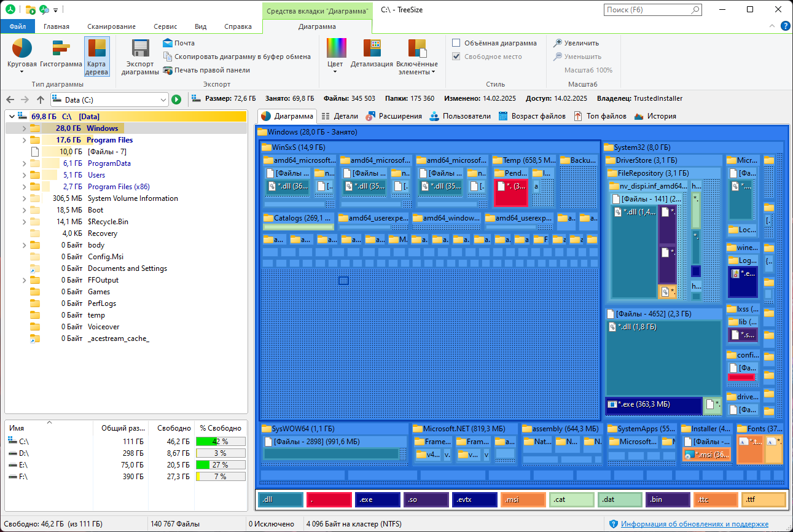Expand the Program Files folder node
This screenshot has width=793, height=532.
coord(24,140)
